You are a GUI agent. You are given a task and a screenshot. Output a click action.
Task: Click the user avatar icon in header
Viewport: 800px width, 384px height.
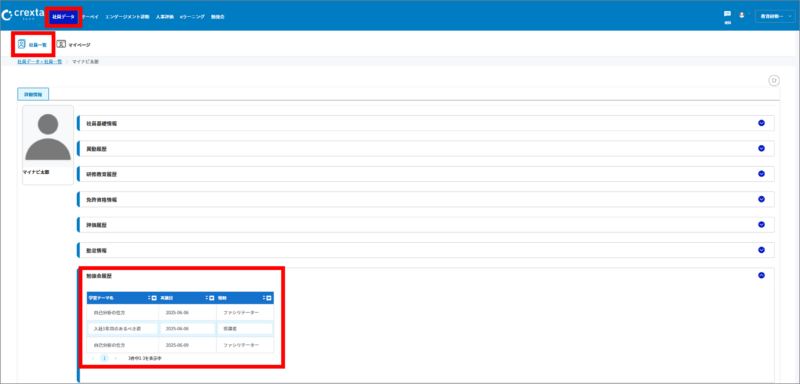coord(742,15)
